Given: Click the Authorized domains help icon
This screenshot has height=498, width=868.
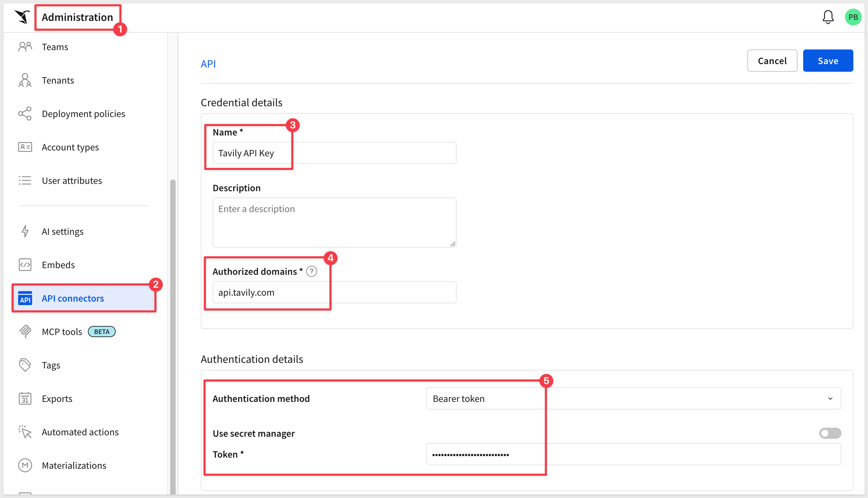Looking at the screenshot, I should point(312,271).
